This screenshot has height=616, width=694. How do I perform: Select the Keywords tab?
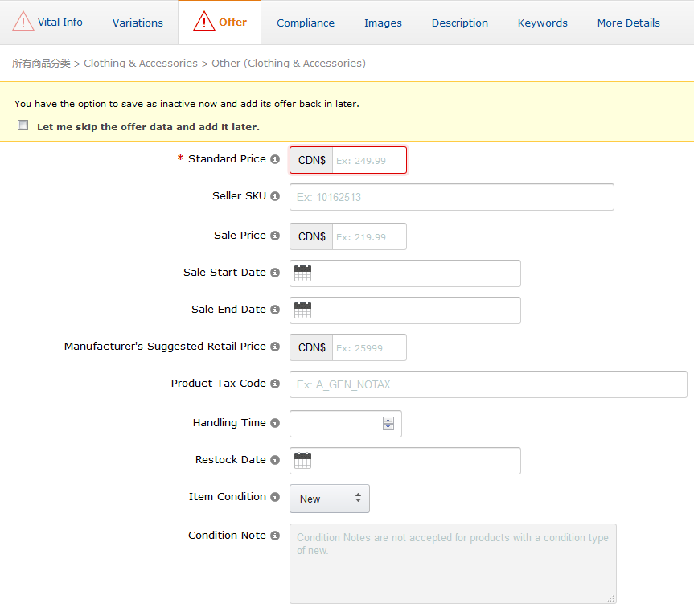[x=542, y=23]
